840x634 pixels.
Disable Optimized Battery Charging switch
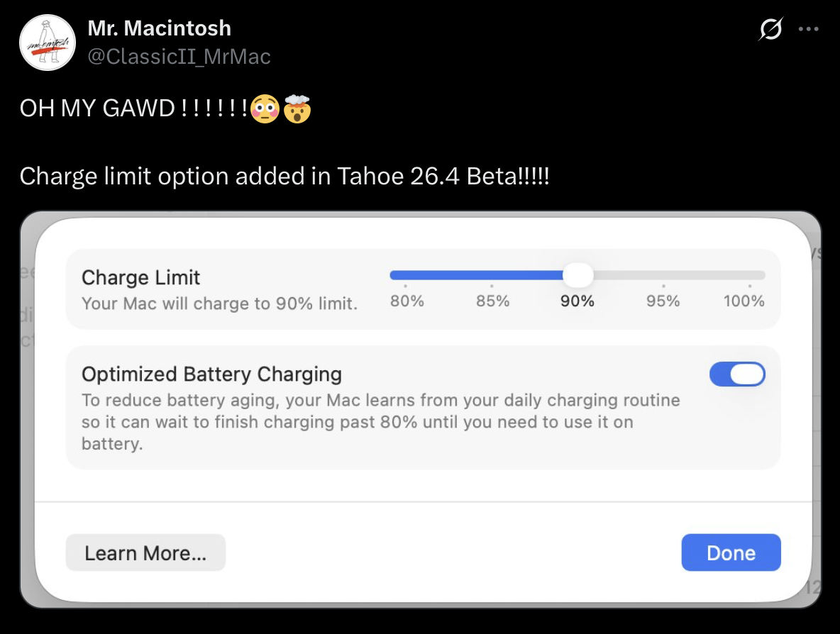737,374
